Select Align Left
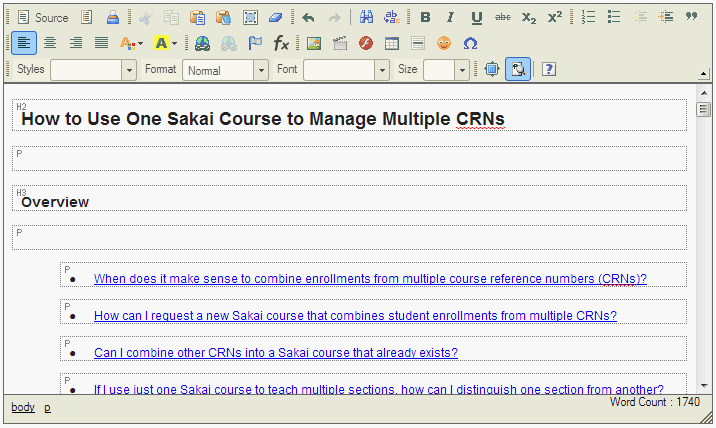Screen dimensions: 716x428 coord(24,43)
